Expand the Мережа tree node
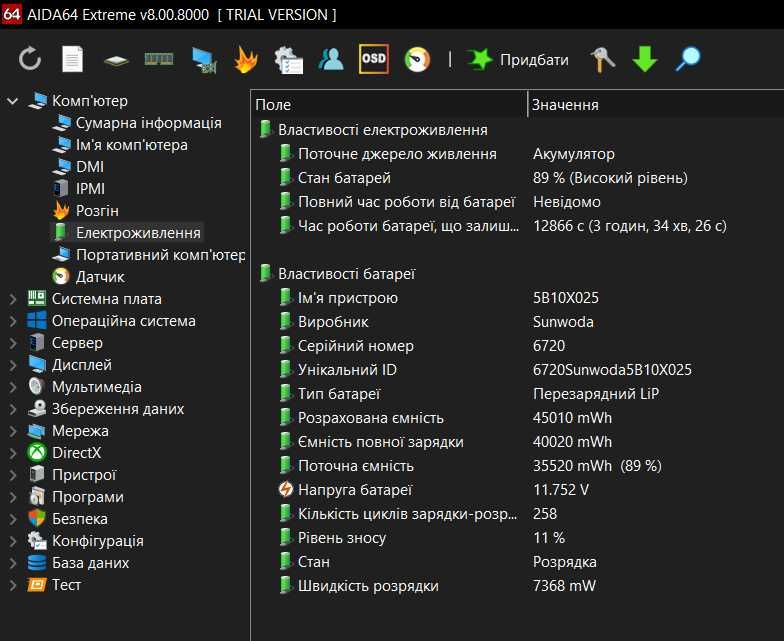This screenshot has width=784, height=641. [x=13, y=431]
